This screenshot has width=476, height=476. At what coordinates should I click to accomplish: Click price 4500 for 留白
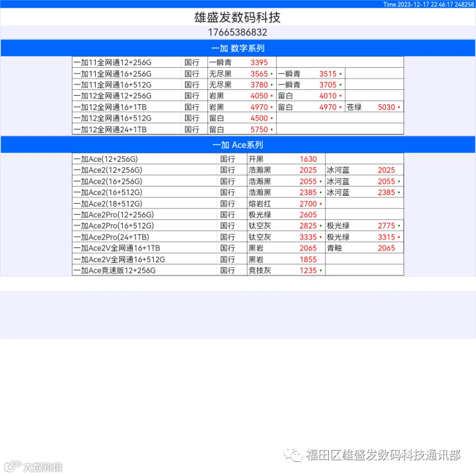point(259,118)
